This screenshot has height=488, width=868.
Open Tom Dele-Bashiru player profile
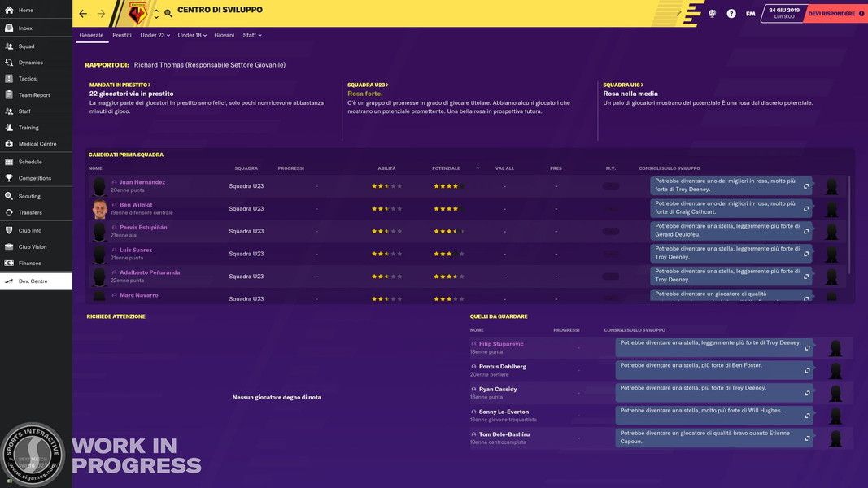[x=504, y=435]
